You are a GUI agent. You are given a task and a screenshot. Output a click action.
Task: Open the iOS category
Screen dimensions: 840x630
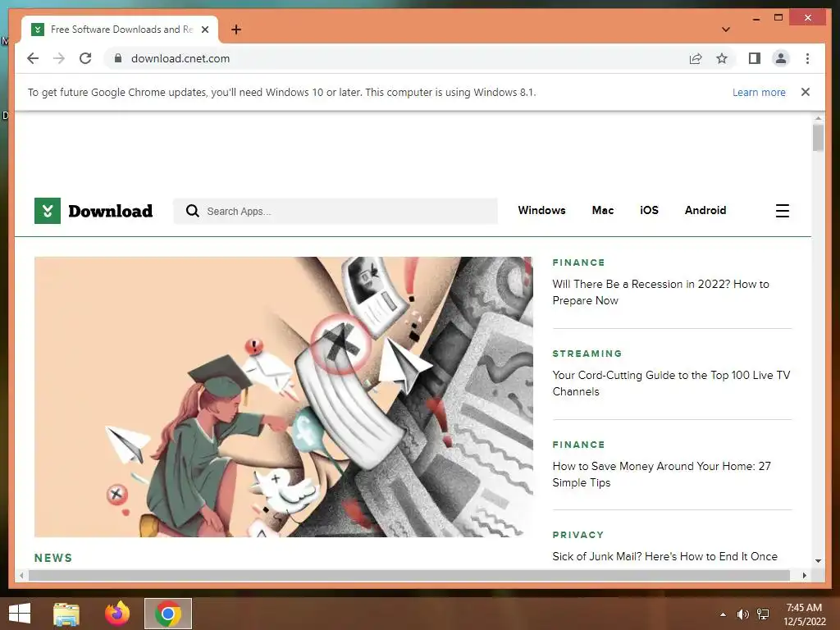[x=649, y=211]
